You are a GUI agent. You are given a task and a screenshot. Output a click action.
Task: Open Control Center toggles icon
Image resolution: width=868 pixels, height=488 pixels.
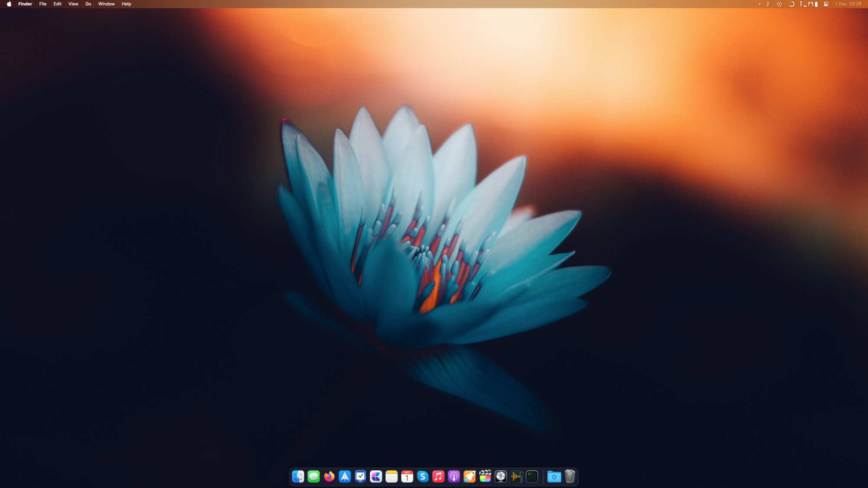click(x=826, y=4)
